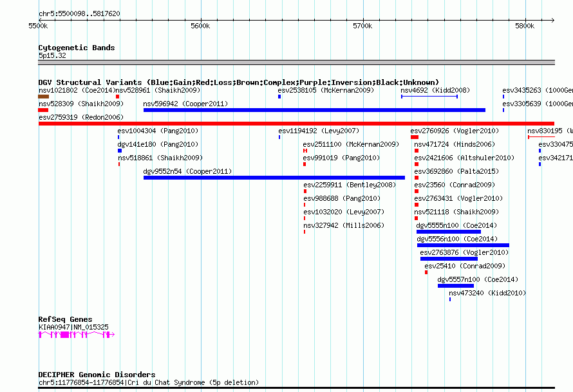Open the dgv141e180 (Pang2010) label
The width and height of the screenshot is (573, 392).
coord(158,144)
